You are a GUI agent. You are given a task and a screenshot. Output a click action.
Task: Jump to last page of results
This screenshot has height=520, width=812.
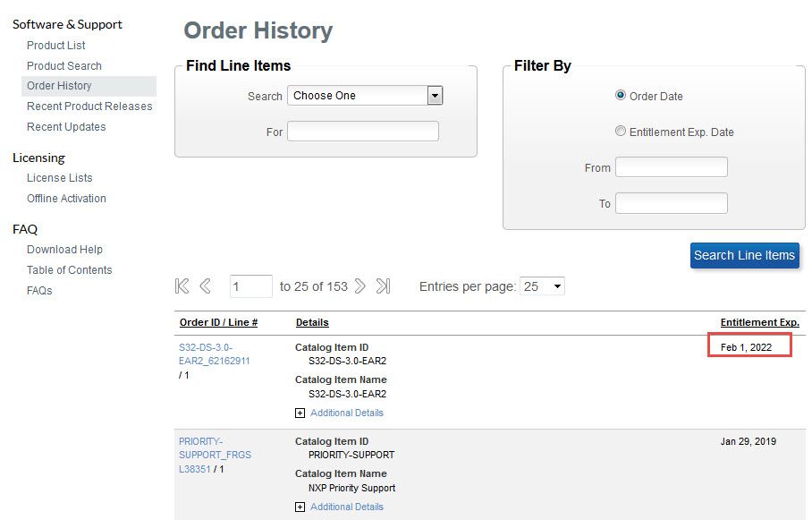click(x=383, y=286)
